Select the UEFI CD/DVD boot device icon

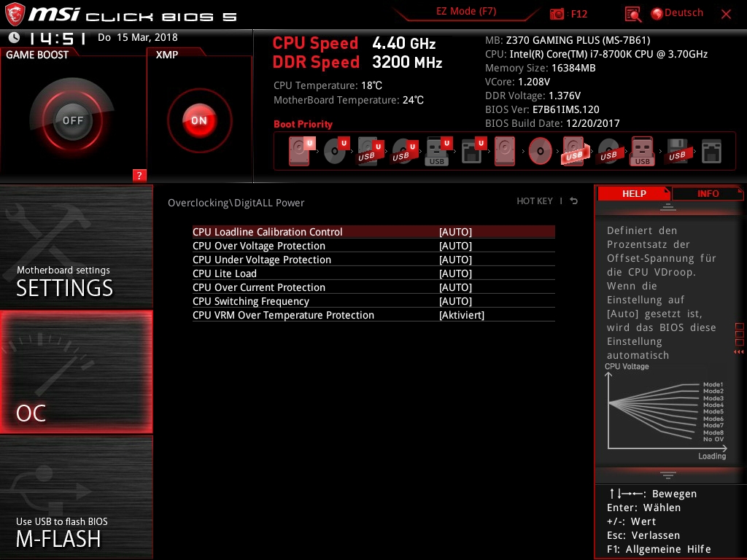336,151
